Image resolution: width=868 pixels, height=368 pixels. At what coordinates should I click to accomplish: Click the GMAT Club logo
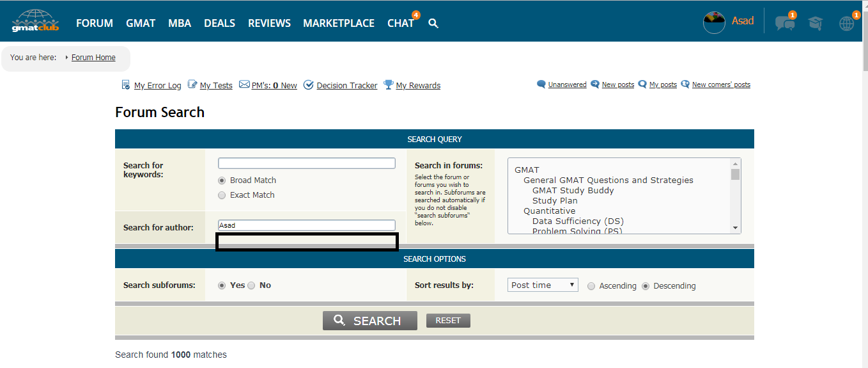[35, 22]
